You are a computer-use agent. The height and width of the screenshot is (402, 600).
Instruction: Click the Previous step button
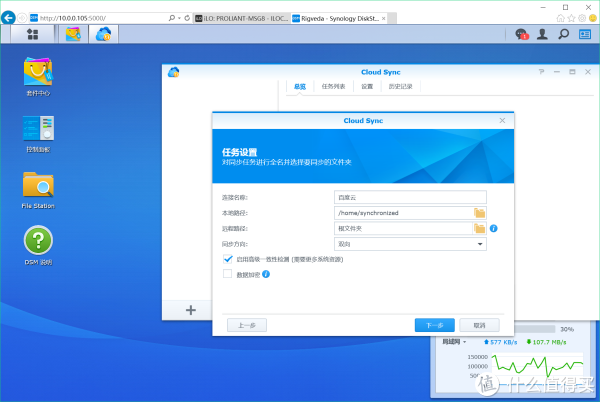tap(247, 325)
